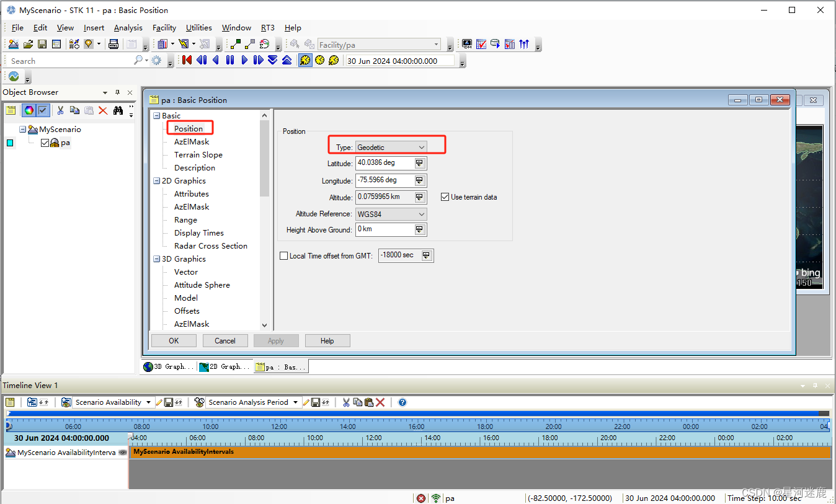Click the Timeline View scissors Cut icon
This screenshot has width=836, height=504.
pos(346,402)
